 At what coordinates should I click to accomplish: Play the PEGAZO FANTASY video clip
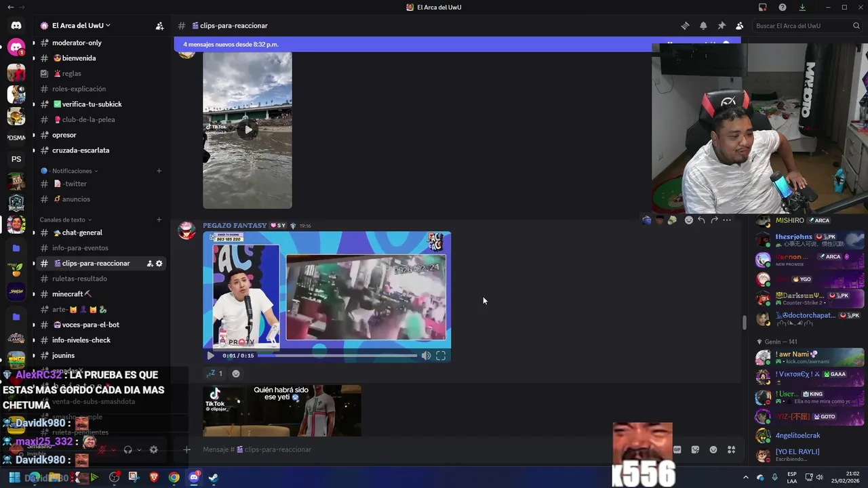tap(210, 355)
